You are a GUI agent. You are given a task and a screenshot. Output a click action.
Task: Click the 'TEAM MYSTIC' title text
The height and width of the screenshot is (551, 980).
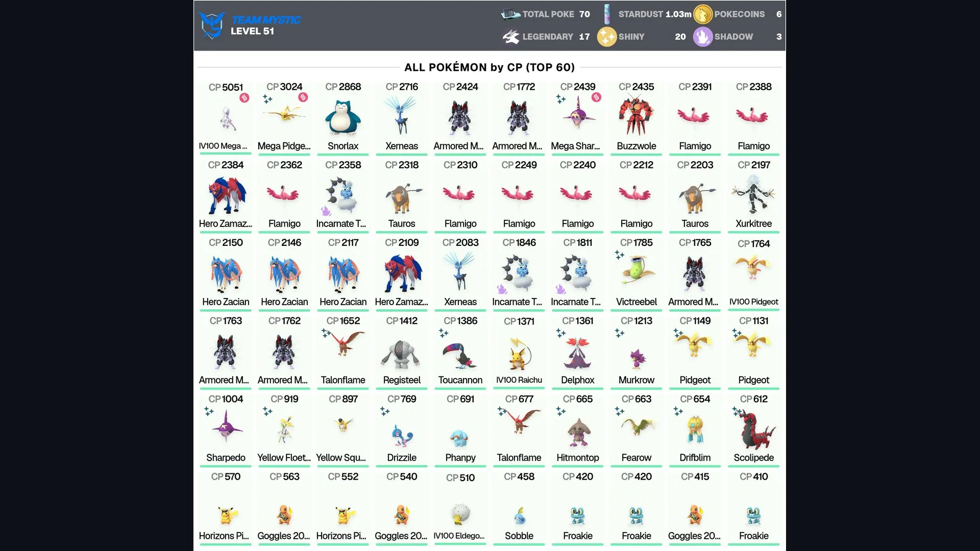(266, 20)
